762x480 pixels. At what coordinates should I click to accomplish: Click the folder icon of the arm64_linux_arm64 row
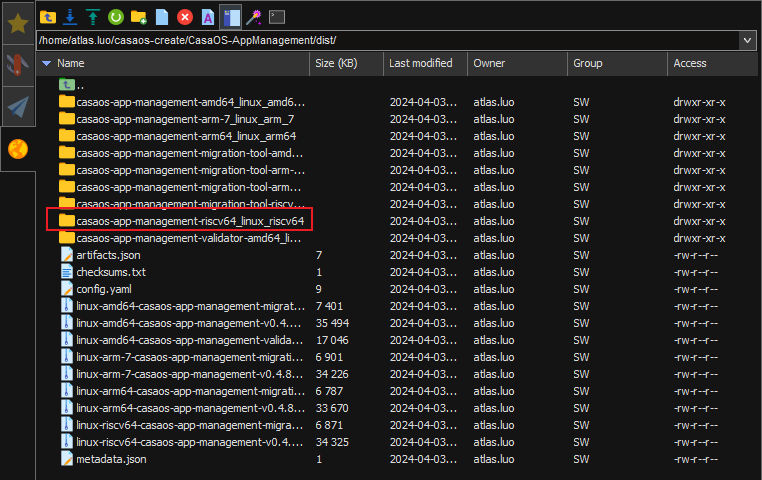67,136
